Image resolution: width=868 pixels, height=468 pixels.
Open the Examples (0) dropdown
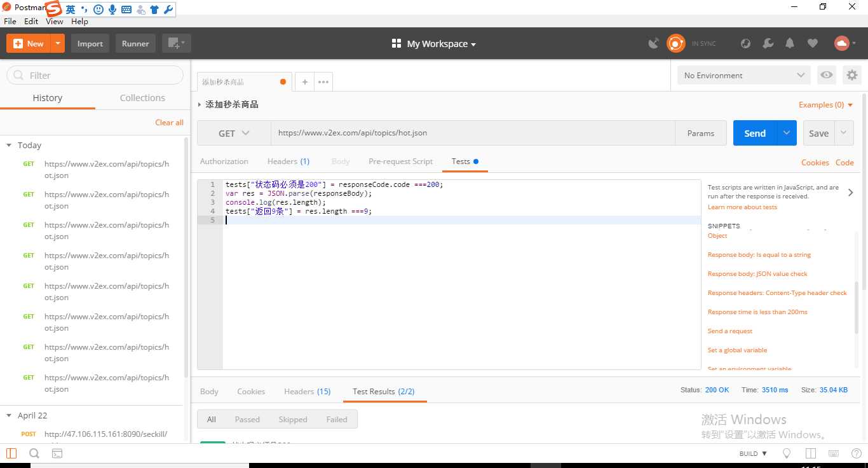826,105
